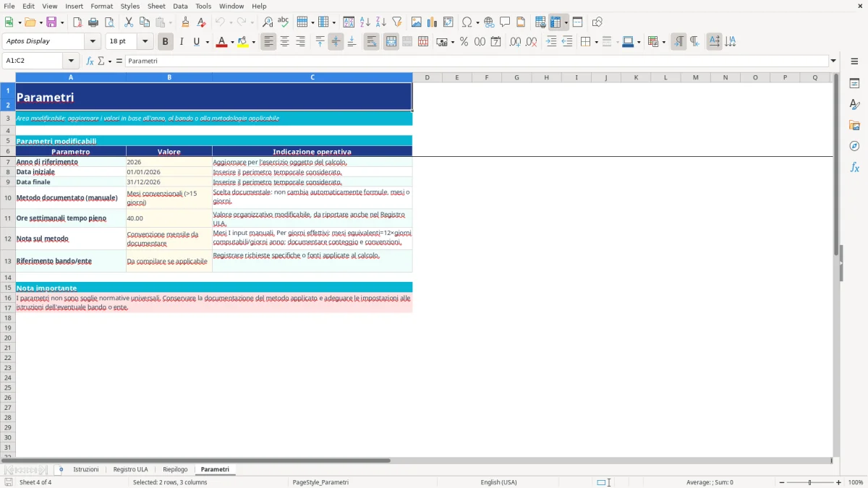Open the Function Wizard next to the Name Box
868x488 pixels.
pos(90,61)
